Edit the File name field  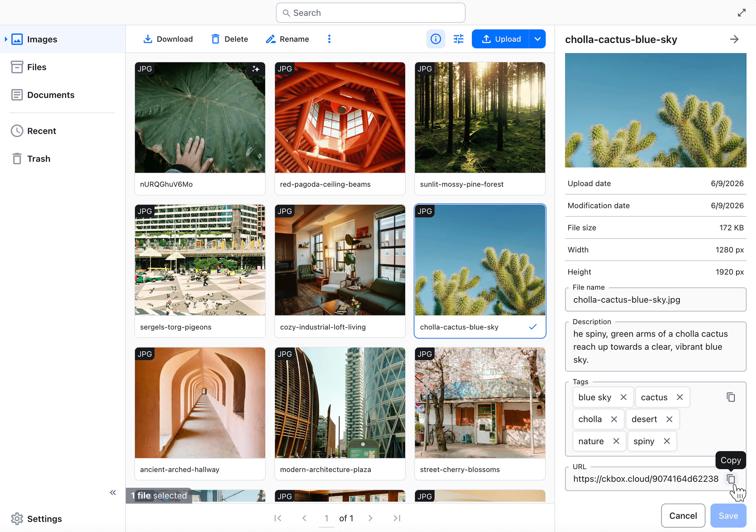pos(655,300)
